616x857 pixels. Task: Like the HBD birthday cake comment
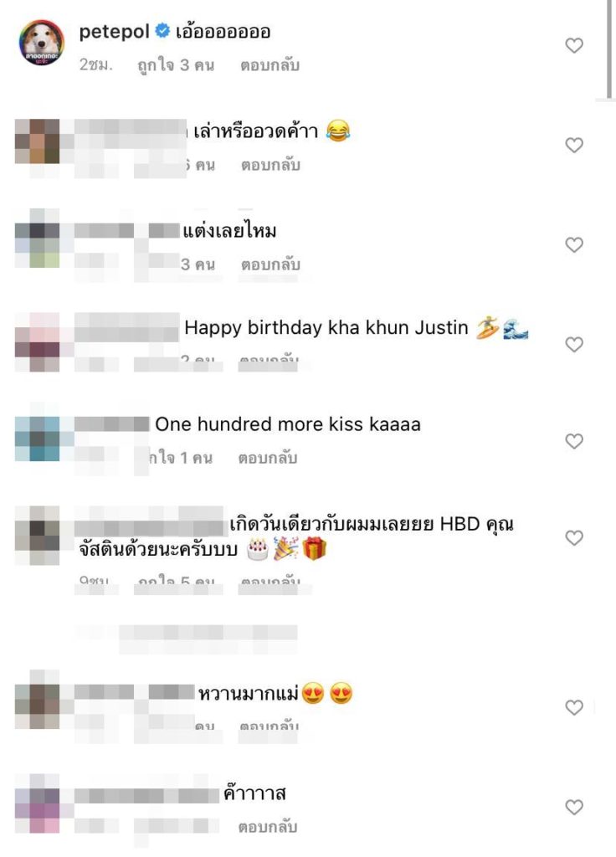point(574,538)
